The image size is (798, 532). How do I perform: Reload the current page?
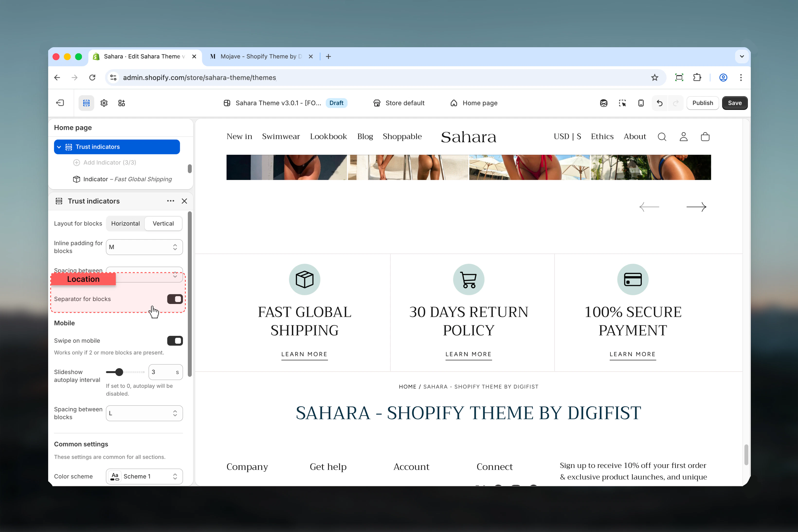[92, 78]
